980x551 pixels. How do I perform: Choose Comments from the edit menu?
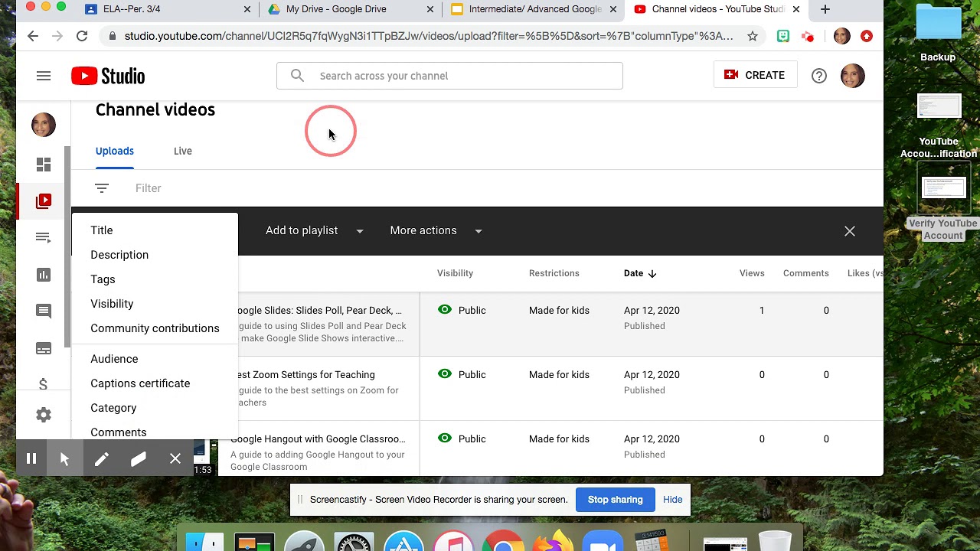[155, 431]
